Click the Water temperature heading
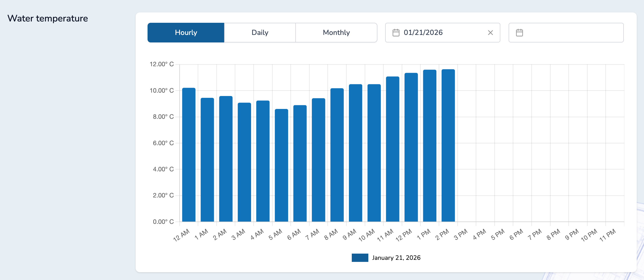The image size is (644, 280). (x=48, y=19)
